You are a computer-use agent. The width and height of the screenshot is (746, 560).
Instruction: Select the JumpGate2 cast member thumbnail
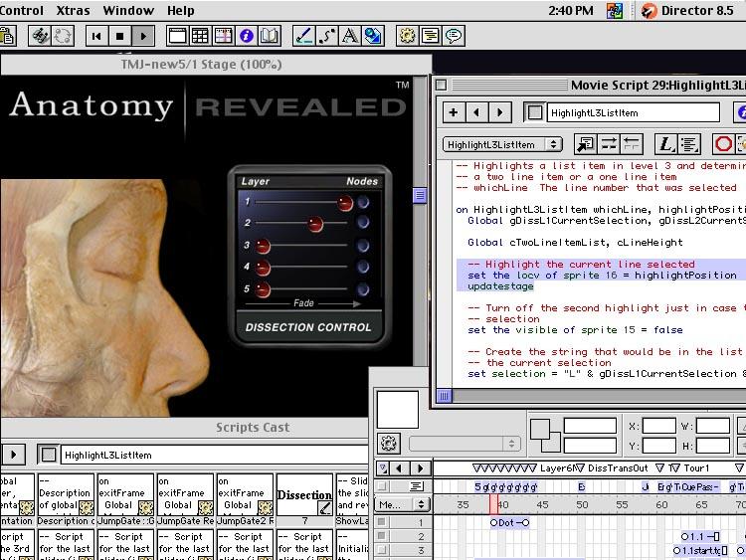(245, 494)
